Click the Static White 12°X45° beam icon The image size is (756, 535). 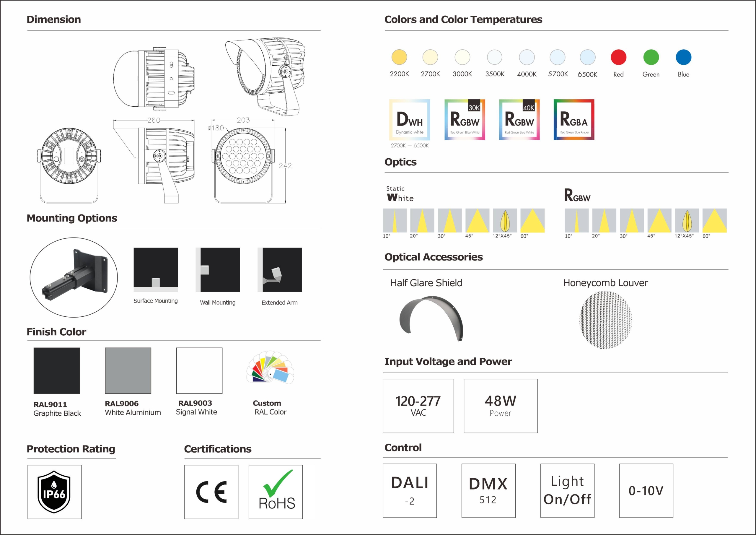point(505,220)
